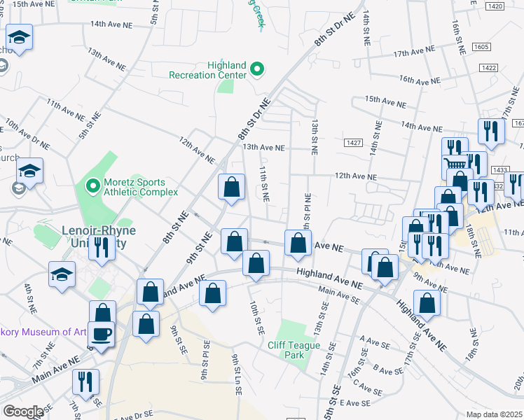
Task: Select the shopping bag marker touching the Cliff Teague Park label's street, 10th St SE
Action: pyautogui.click(x=256, y=263)
